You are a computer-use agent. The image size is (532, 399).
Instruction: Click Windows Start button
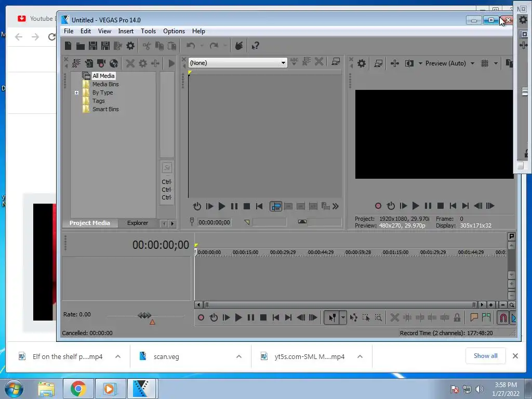pos(14,389)
